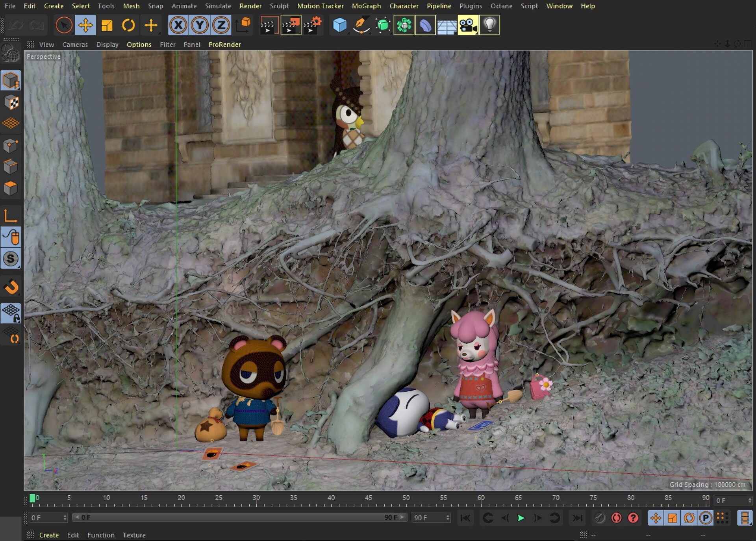
Task: Click Planar Workplane icon
Action: [x=11, y=335]
